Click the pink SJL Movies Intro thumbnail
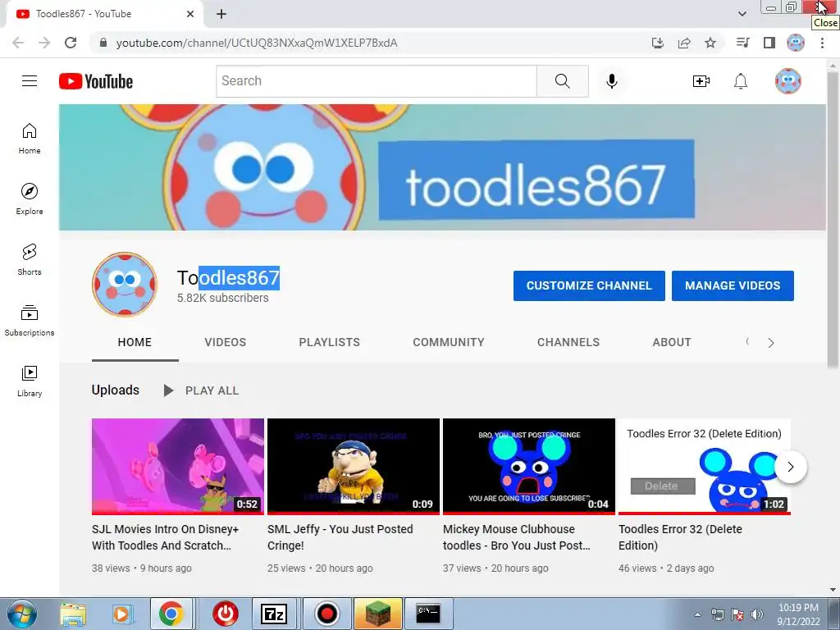 [178, 467]
